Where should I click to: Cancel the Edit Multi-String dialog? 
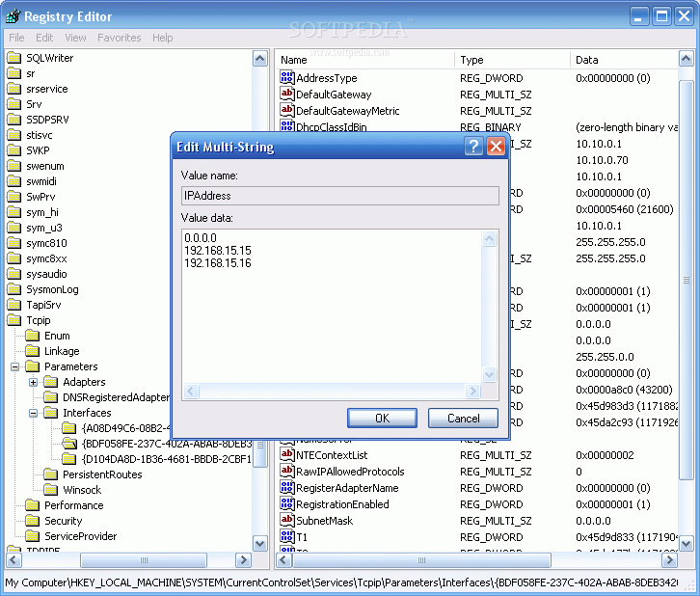click(463, 418)
